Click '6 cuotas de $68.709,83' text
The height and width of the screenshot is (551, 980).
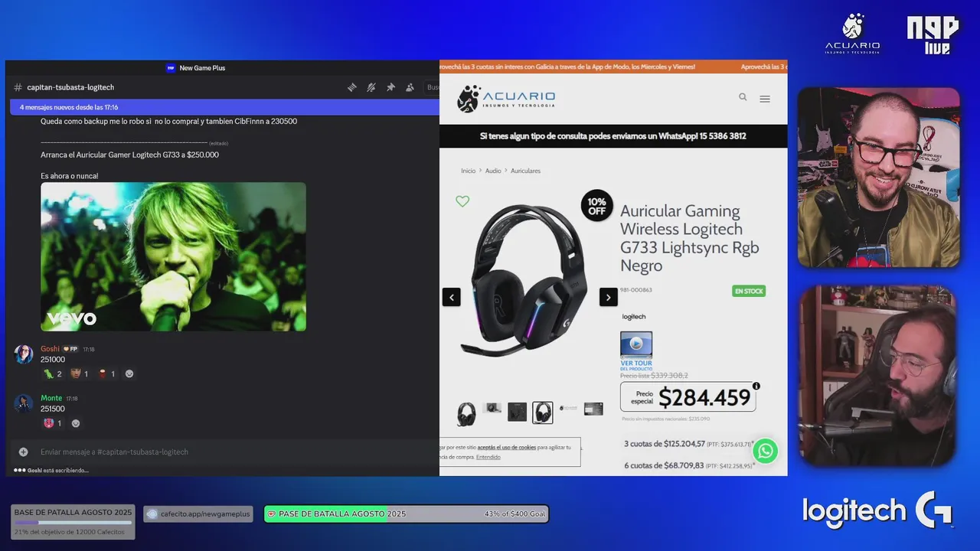[x=664, y=465]
